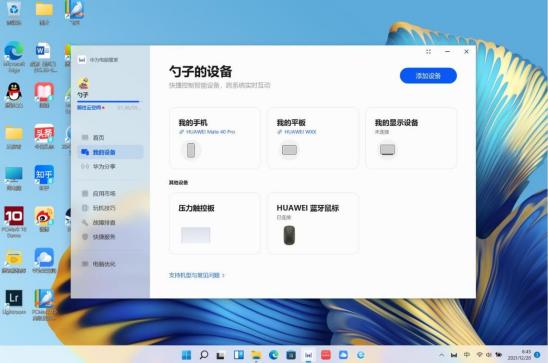548x363 pixels.
Task: Click the touchpad thumbnail in 压力触控板 card
Action: 196,235
